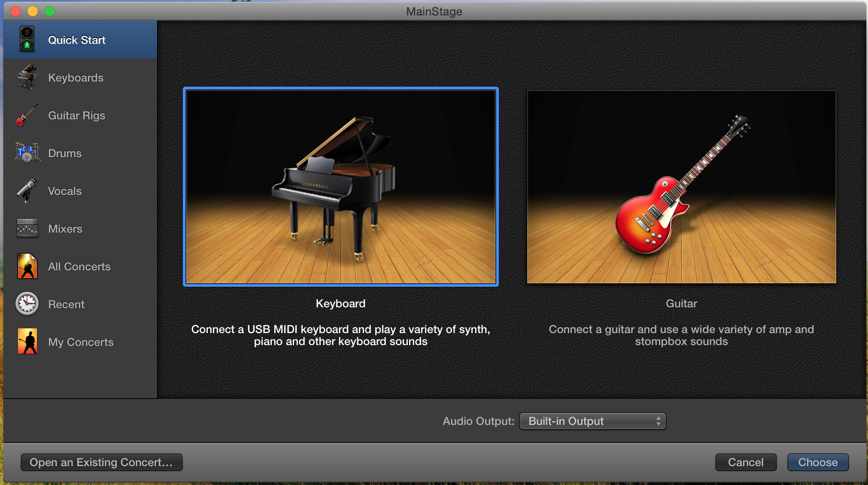Minimize the MainStage window with yellow button
The width and height of the screenshot is (868, 485).
tap(33, 11)
